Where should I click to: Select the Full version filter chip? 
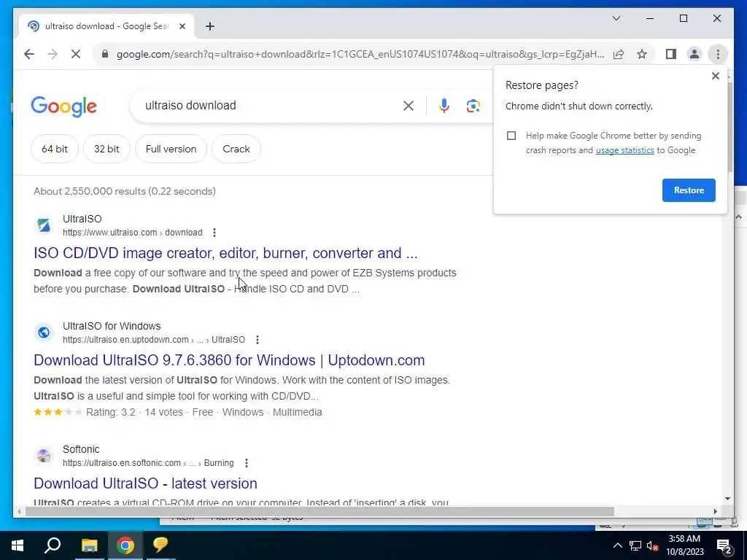point(171,149)
